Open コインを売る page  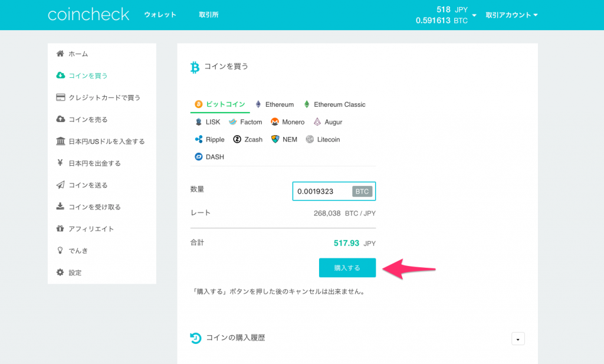pos(88,119)
